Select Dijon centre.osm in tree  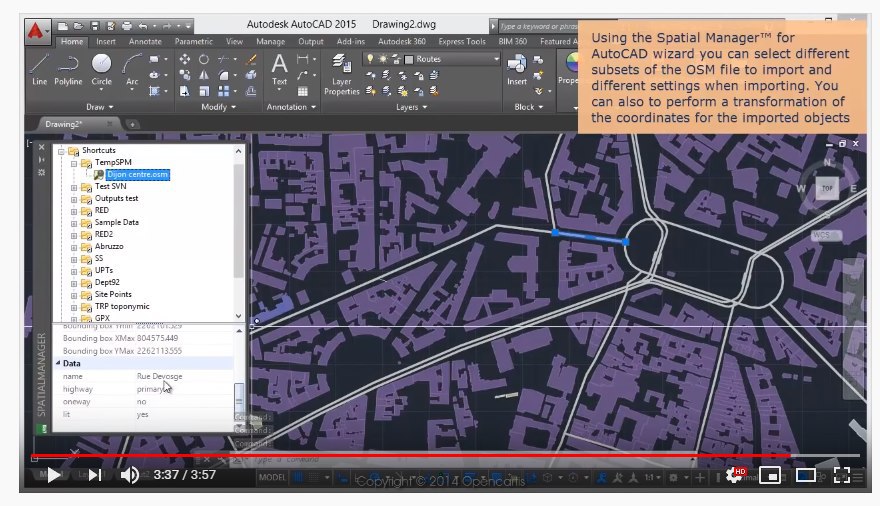point(138,174)
